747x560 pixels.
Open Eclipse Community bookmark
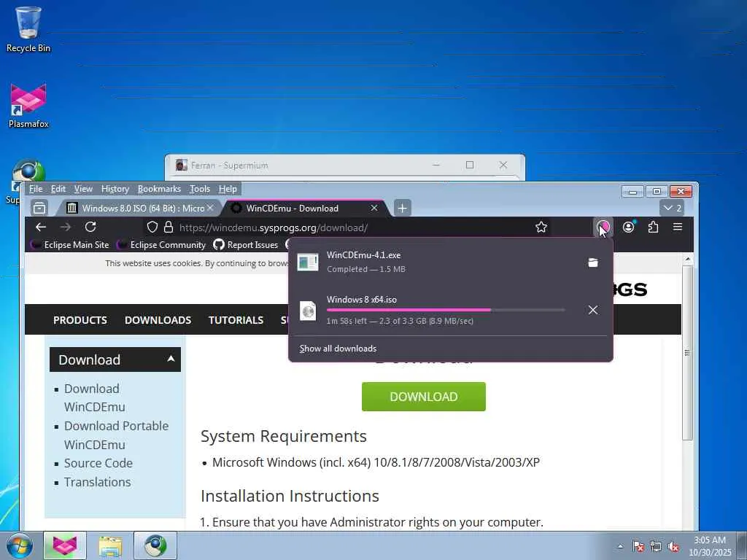point(161,245)
